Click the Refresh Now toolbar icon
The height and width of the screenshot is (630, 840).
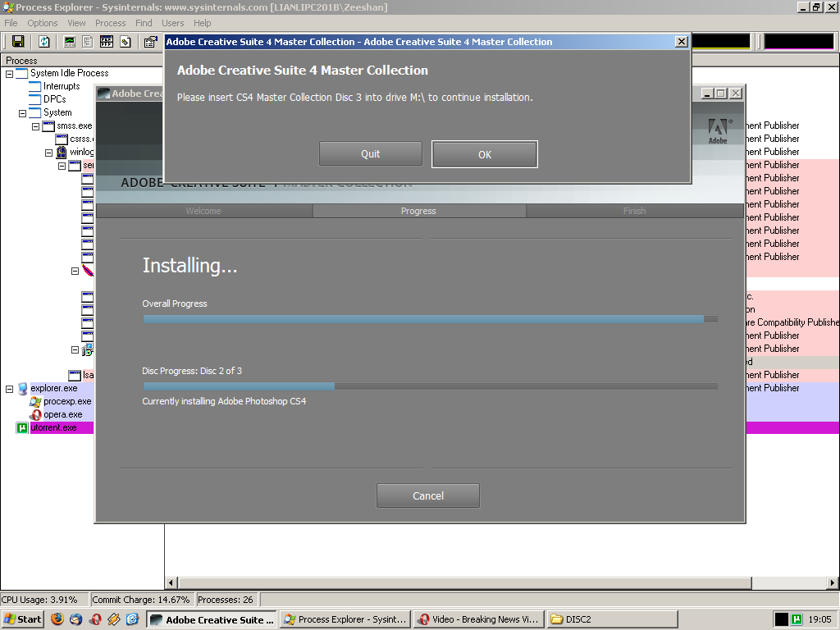(44, 42)
